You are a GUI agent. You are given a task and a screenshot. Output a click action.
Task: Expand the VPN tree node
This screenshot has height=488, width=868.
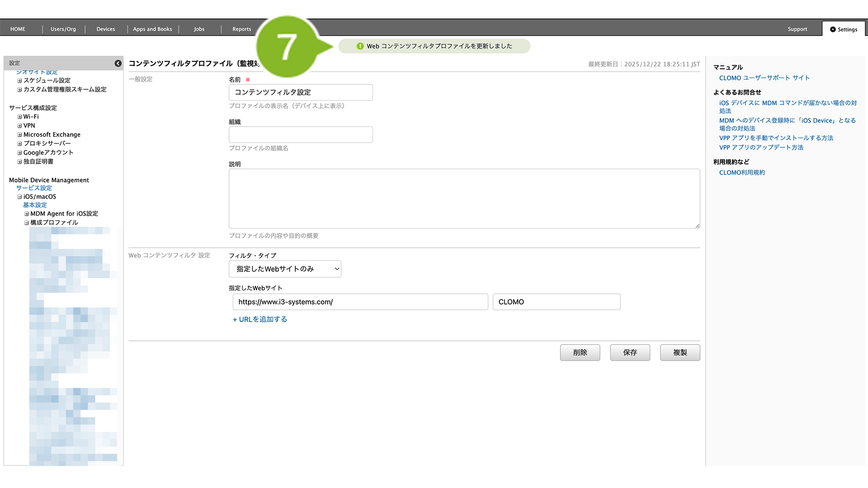[x=20, y=126]
